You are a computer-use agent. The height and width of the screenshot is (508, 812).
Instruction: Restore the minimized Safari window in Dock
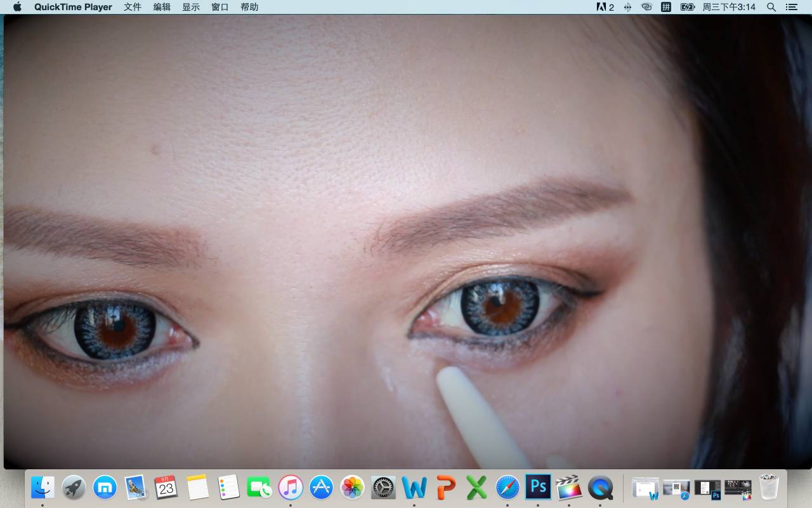point(676,488)
